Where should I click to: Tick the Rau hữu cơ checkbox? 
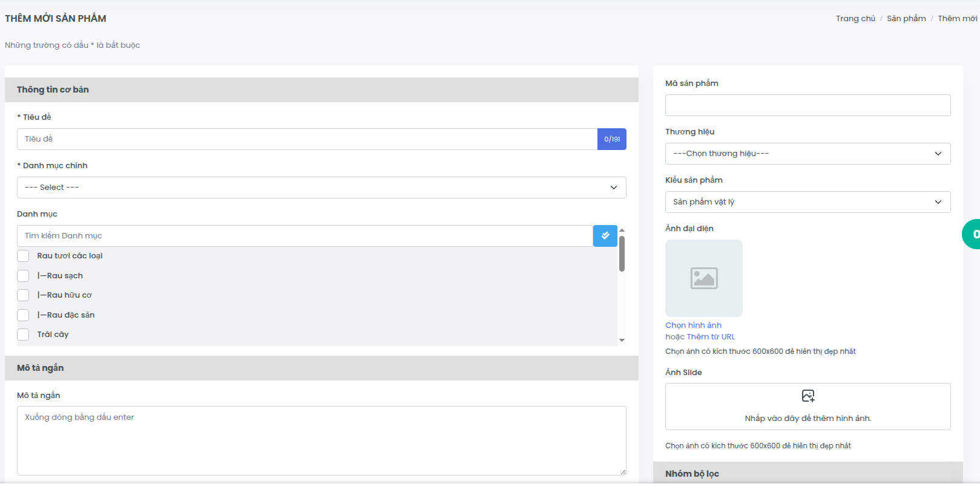click(x=23, y=295)
